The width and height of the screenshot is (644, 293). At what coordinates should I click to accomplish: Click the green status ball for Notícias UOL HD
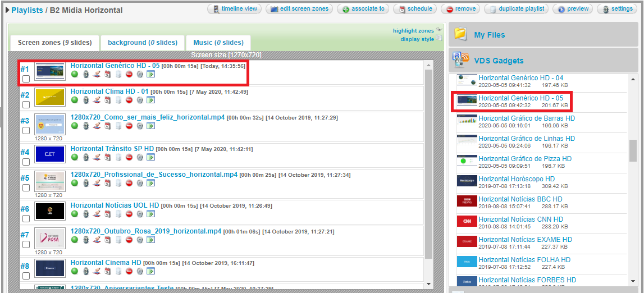74,214
